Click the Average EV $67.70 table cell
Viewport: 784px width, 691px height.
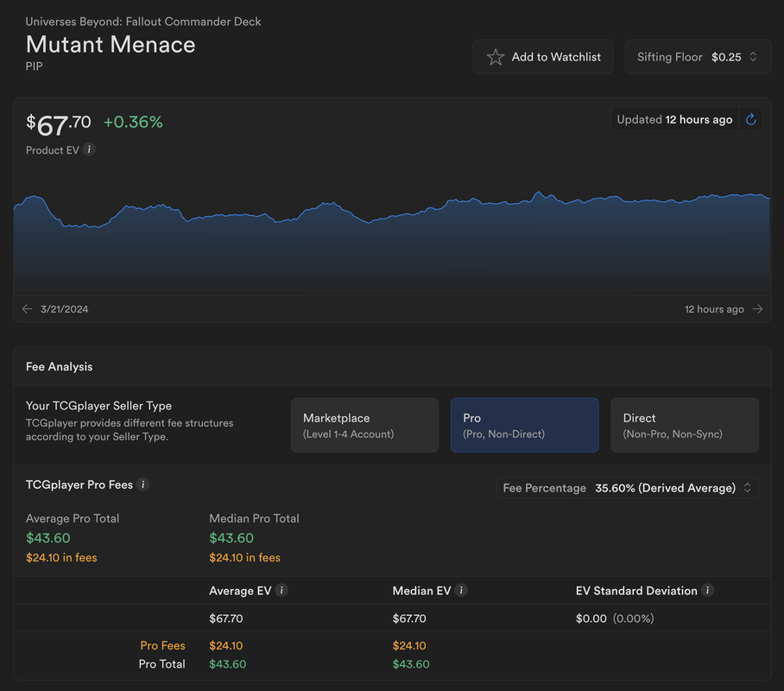[226, 618]
